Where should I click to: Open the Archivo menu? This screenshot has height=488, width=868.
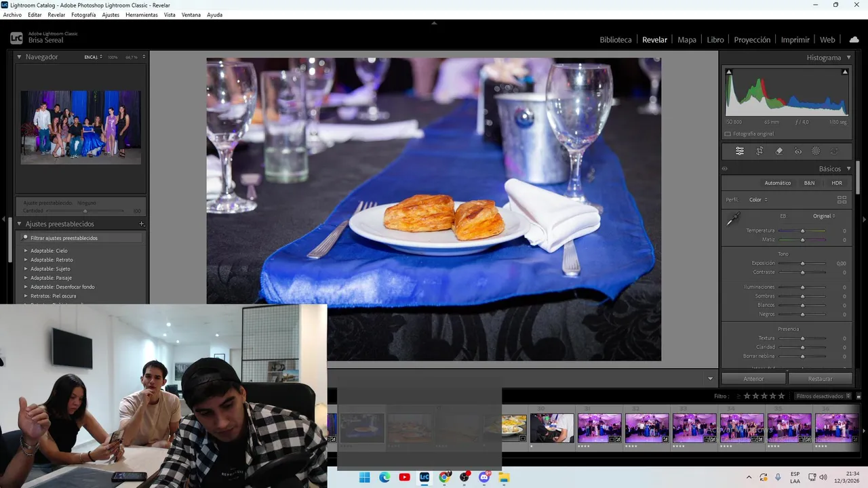pos(12,15)
